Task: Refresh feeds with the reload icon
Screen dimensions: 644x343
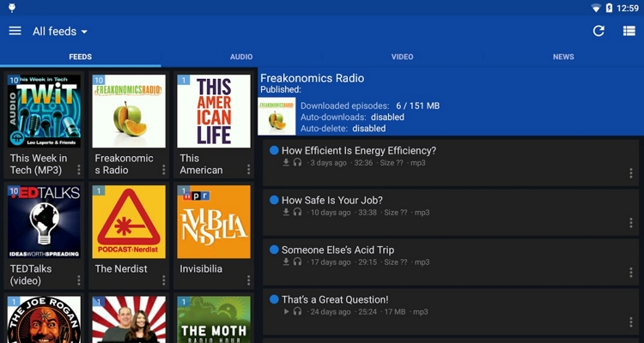Action: click(598, 31)
